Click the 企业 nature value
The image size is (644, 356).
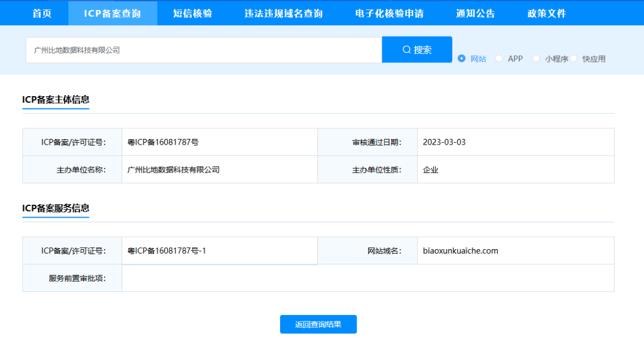pyautogui.click(x=430, y=170)
